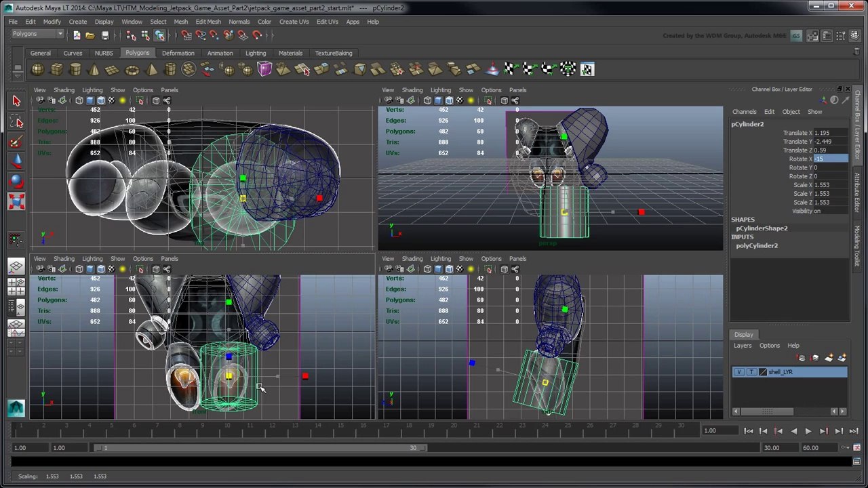Play the animation forwards
Viewport: 868px width, 488px height.
pos(808,431)
